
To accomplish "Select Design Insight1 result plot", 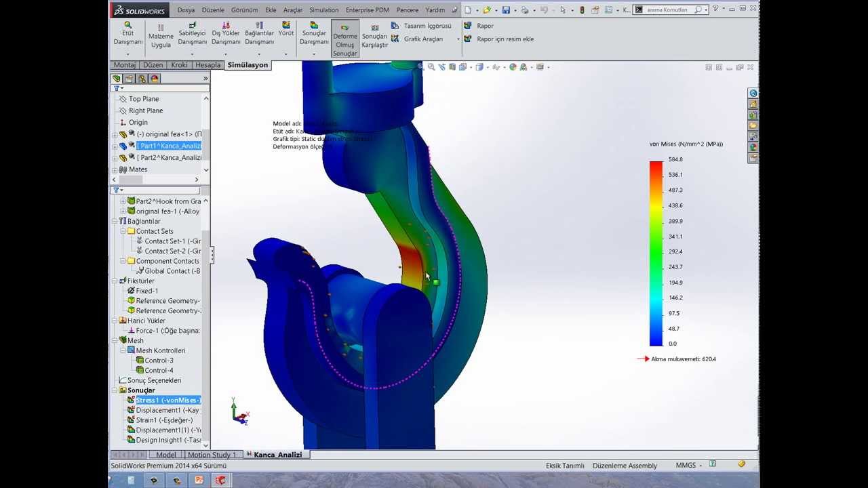I will click(167, 440).
